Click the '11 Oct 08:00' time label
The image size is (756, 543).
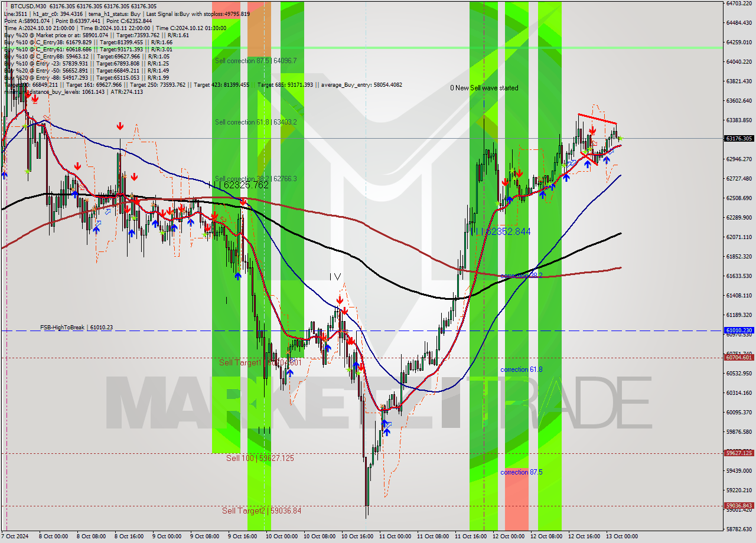pyautogui.click(x=432, y=537)
